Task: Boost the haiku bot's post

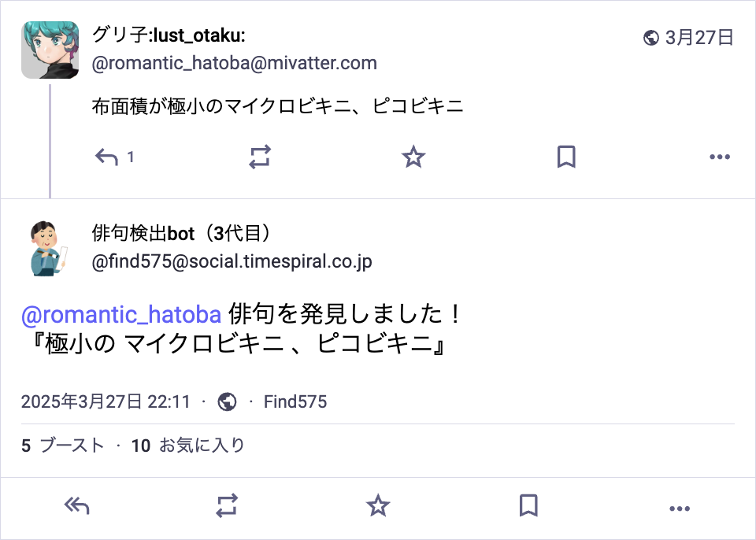Action: click(227, 506)
